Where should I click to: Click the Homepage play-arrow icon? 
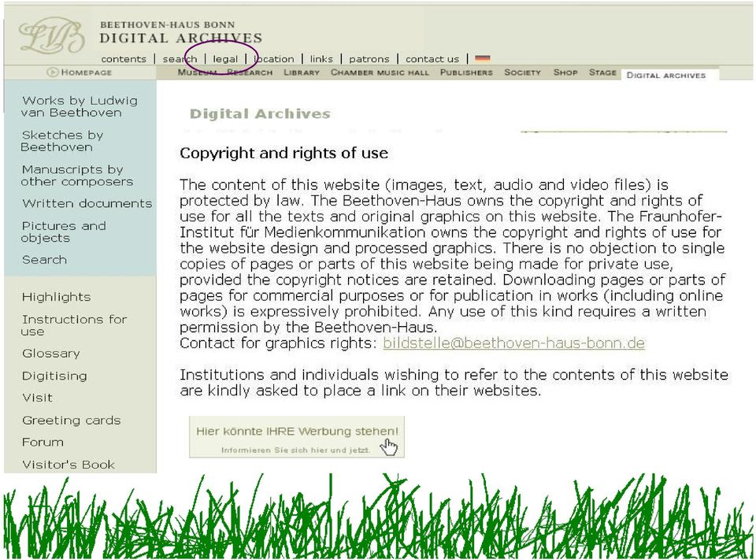pyautogui.click(x=53, y=72)
